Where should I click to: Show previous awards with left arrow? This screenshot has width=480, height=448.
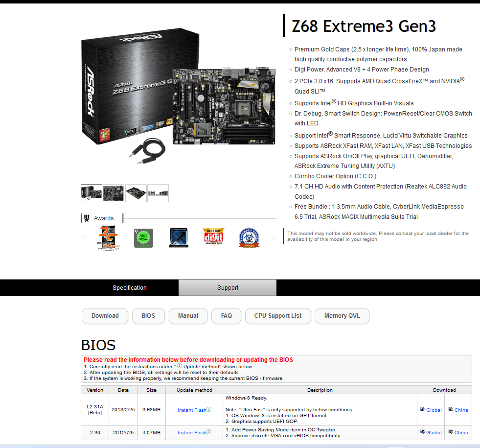tap(84, 238)
